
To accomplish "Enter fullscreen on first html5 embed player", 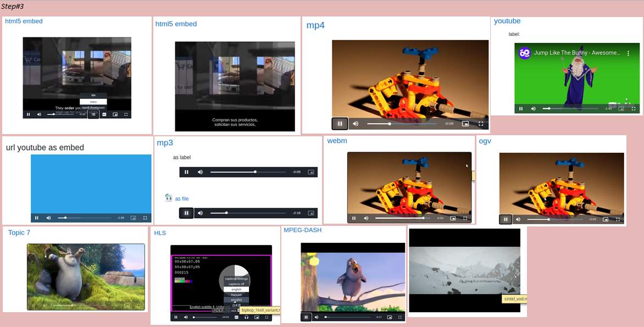I will point(126,115).
